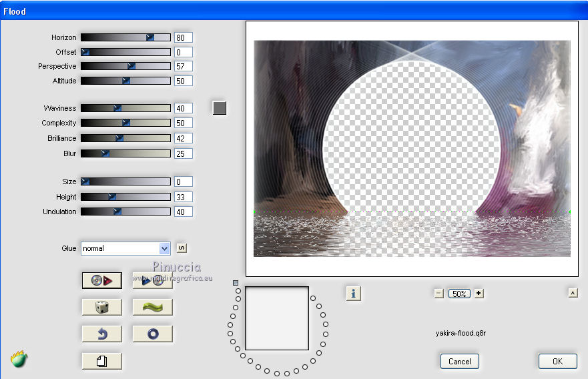Screen dimensions: 588x379
Task: Click the Altitude slider track
Action: [125, 81]
